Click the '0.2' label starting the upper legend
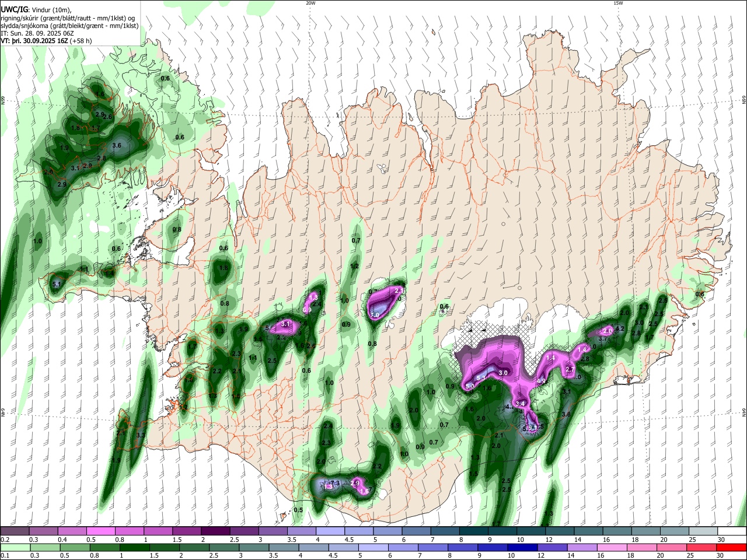This screenshot has height=560, width=747. point(5,540)
